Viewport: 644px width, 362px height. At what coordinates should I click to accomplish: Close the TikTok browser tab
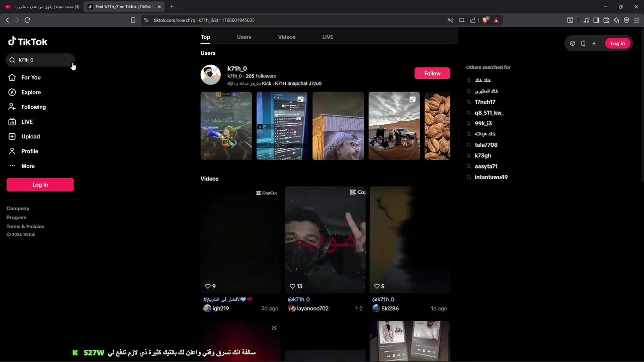[159, 7]
